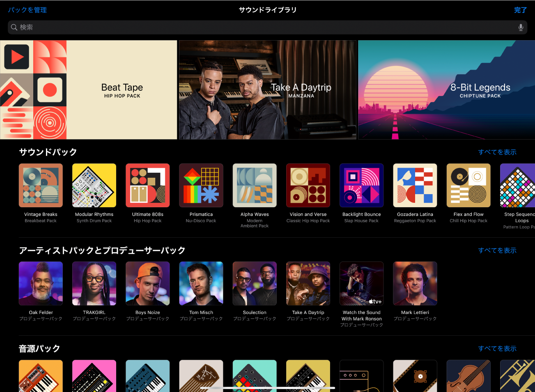Select the Take A Daytrip producer pack thumbnail
This screenshot has height=392, width=535.
308,283
